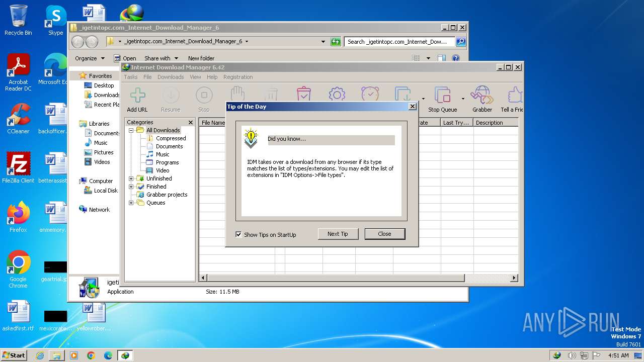Open the Explorer Organize dropdown
This screenshot has width=644, height=362.
pyautogui.click(x=90, y=58)
